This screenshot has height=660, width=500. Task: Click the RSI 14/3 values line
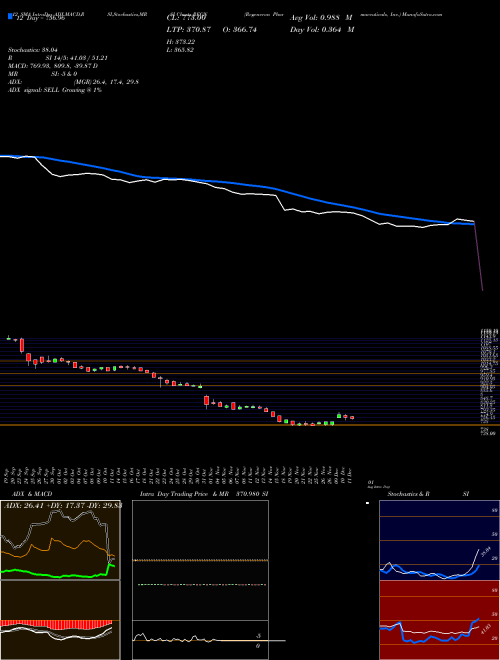[58, 58]
